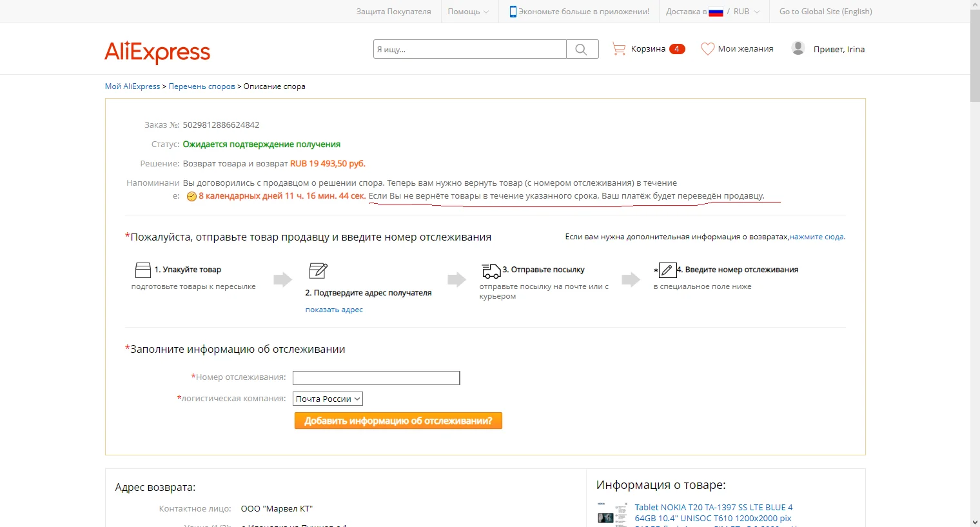Click the search magnifier icon
The height and width of the screenshot is (527, 980).
point(582,49)
